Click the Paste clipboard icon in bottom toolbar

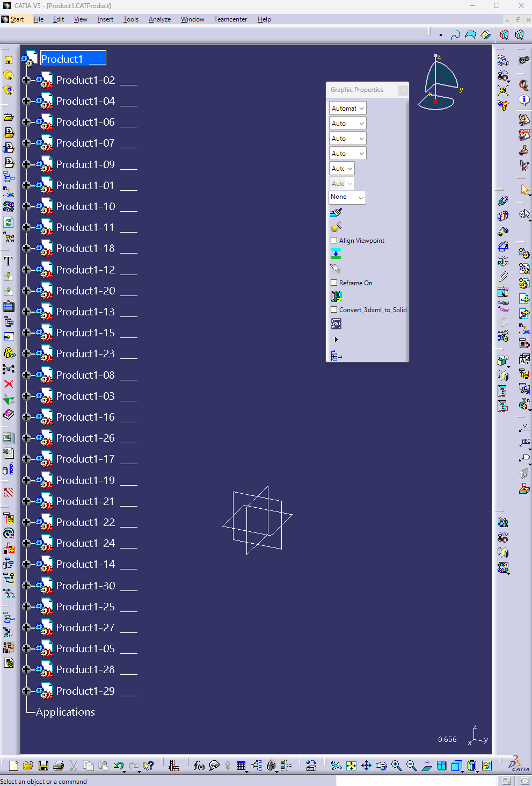click(104, 766)
